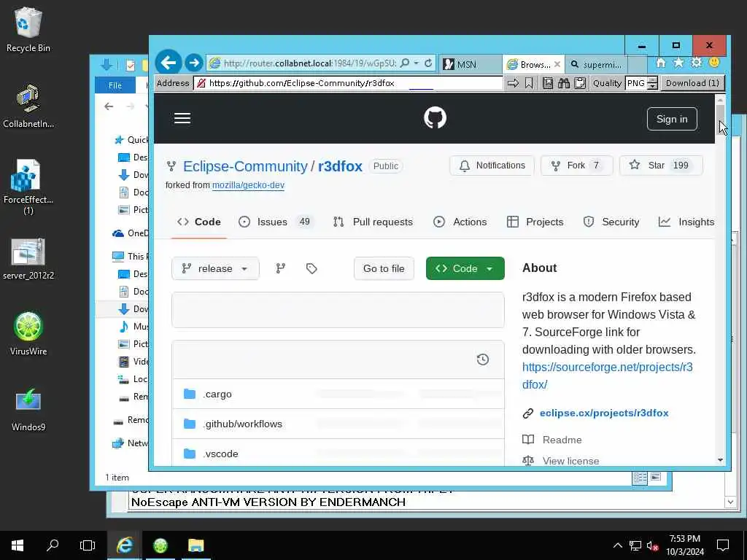
Task: Open the Security tab
Action: click(611, 222)
